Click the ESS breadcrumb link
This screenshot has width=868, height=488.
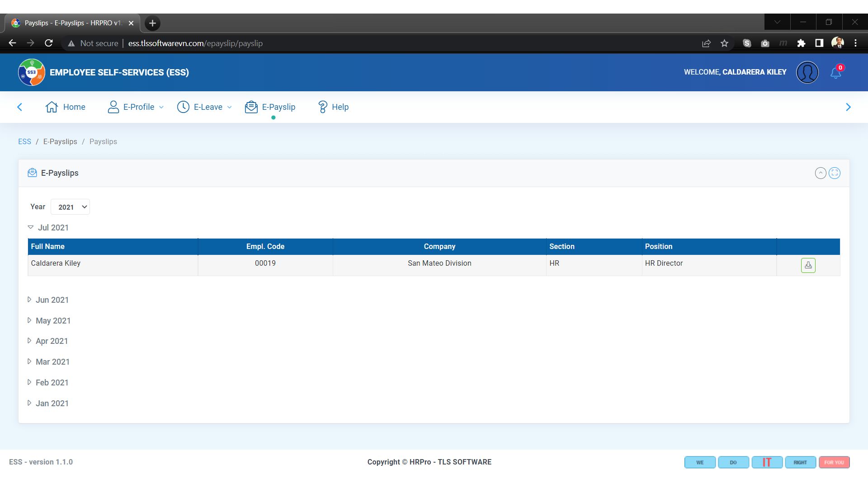point(24,141)
